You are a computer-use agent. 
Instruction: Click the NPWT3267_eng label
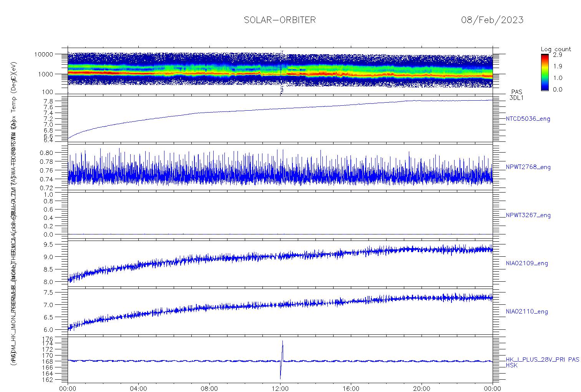pos(528,215)
